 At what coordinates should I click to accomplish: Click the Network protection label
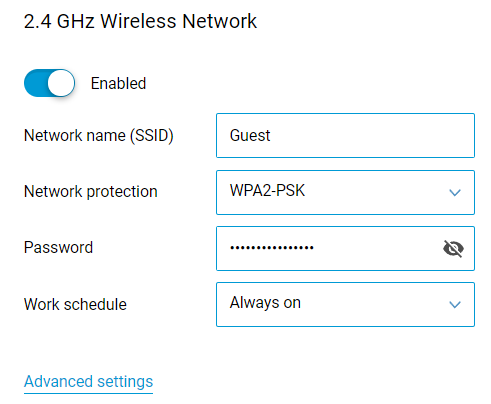pyautogui.click(x=91, y=192)
